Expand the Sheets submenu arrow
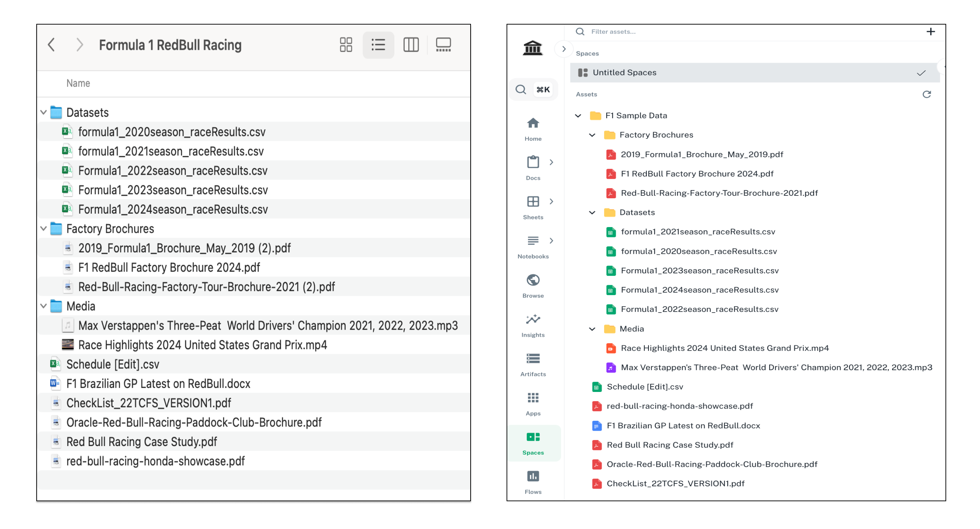This screenshot has width=980, height=529. click(551, 201)
